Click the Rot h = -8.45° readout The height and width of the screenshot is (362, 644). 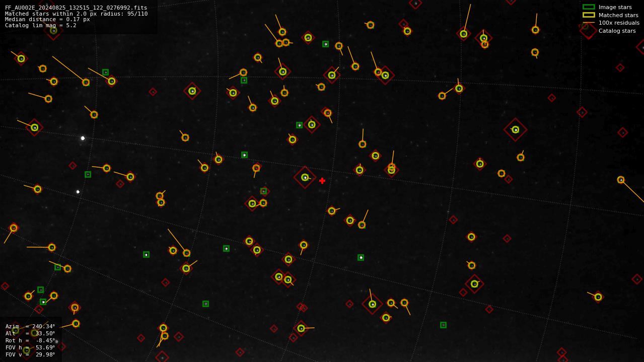pyautogui.click(x=30, y=340)
